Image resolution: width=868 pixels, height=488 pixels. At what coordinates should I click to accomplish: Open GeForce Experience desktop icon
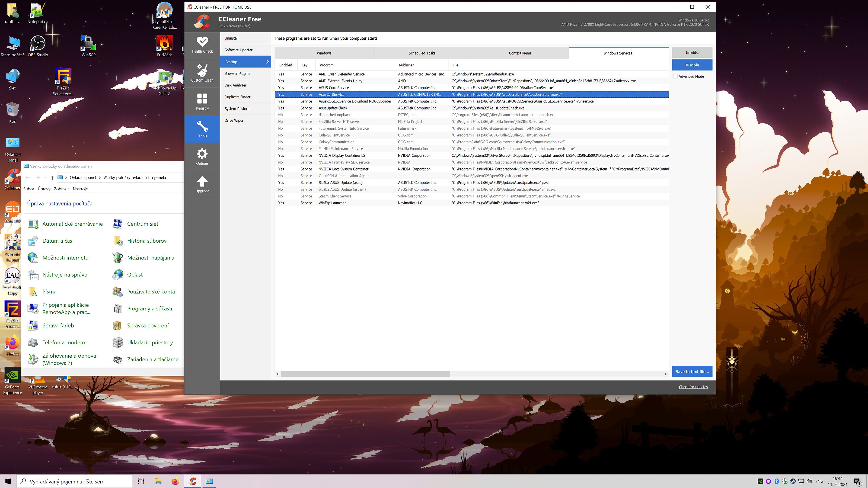[x=12, y=381]
